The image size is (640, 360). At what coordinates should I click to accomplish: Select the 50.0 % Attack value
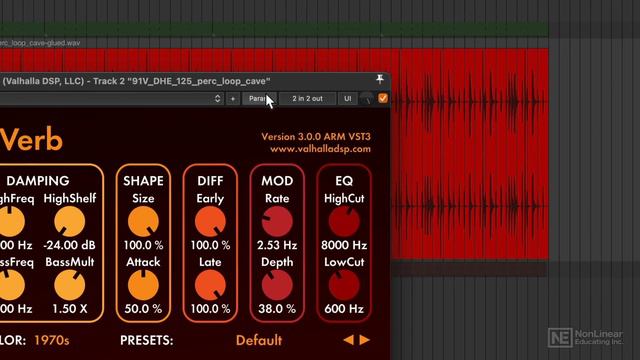tap(143, 309)
